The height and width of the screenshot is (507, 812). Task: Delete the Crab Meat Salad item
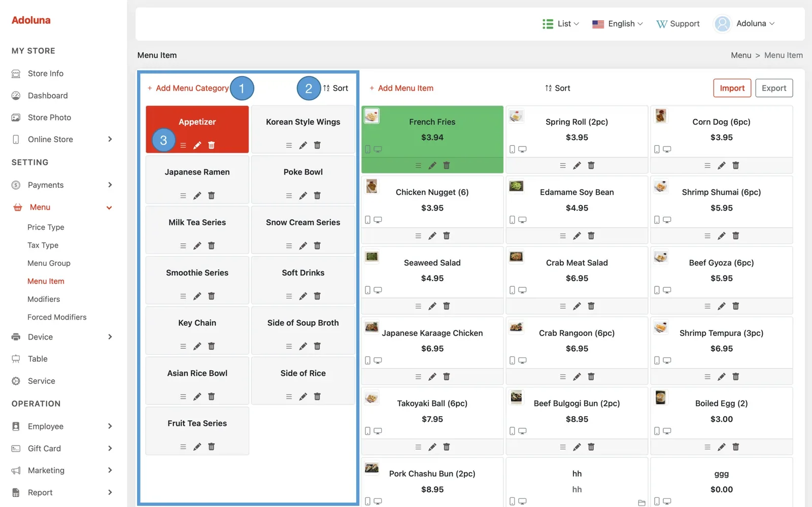(591, 307)
